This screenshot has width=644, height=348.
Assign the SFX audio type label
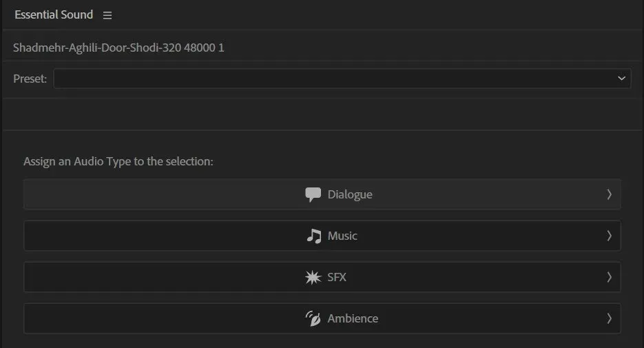click(x=337, y=277)
